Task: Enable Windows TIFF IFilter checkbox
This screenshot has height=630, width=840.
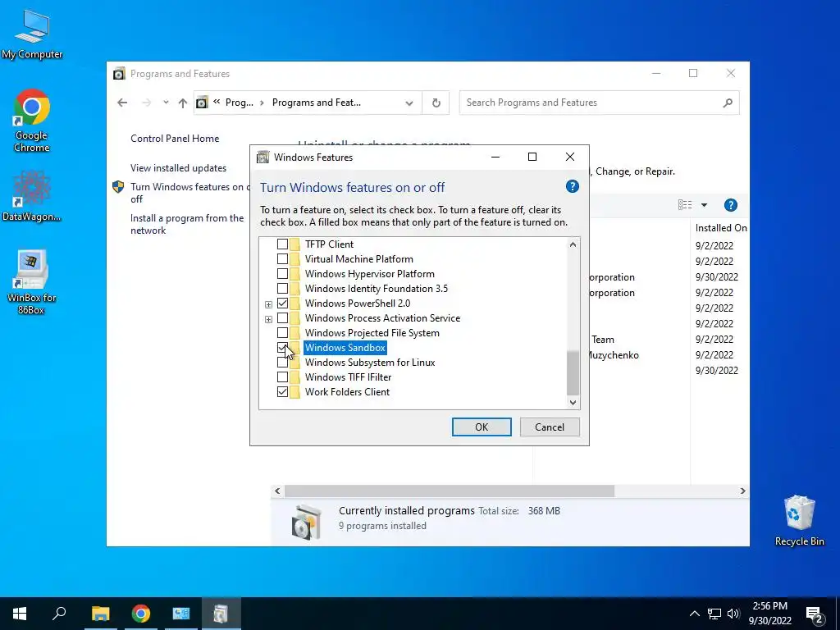Action: (x=282, y=377)
